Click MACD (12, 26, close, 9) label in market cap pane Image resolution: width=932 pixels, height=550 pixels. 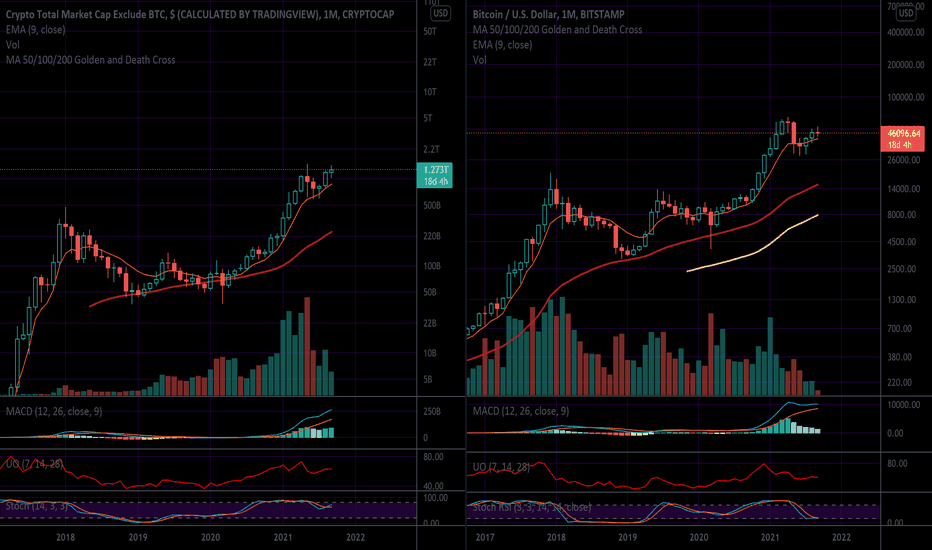pos(54,411)
